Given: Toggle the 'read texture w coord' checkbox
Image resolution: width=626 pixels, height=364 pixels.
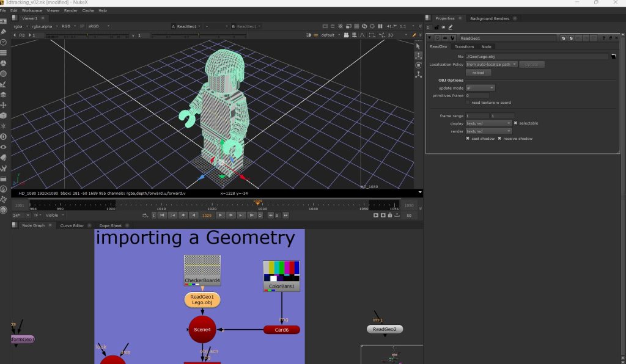Looking at the screenshot, I should click(x=468, y=103).
